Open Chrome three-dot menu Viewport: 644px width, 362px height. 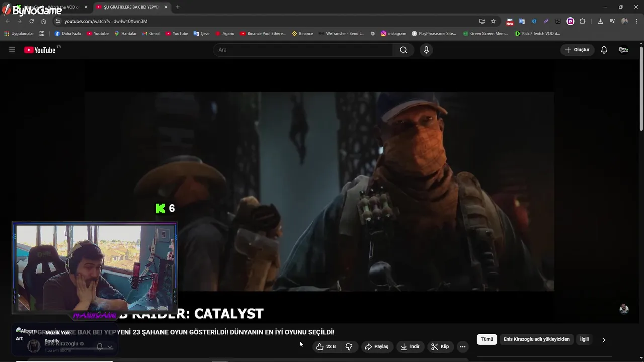[x=636, y=21]
